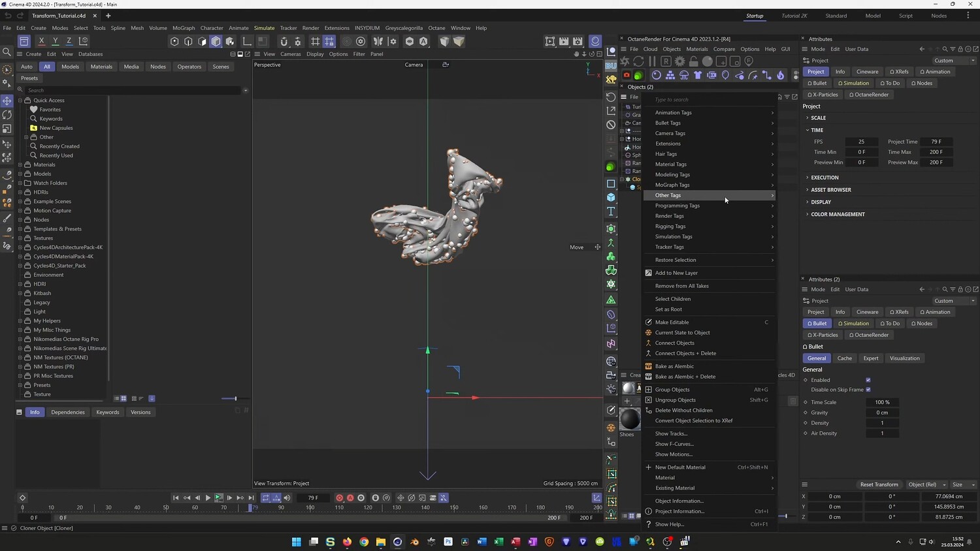Select the Move tool in left toolbar

(7, 101)
